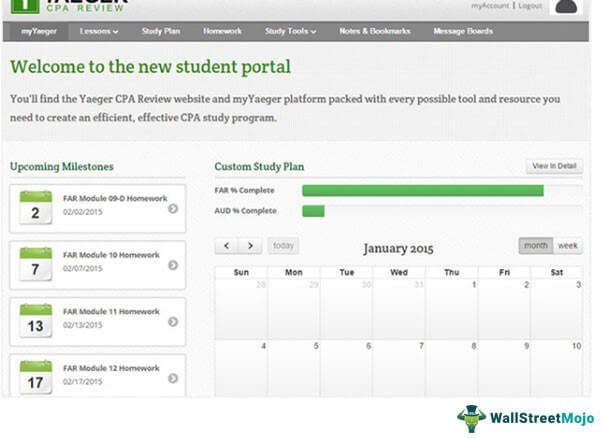Open FAR Module 10 Homework milestone
This screenshot has width=602, height=438.
point(98,265)
